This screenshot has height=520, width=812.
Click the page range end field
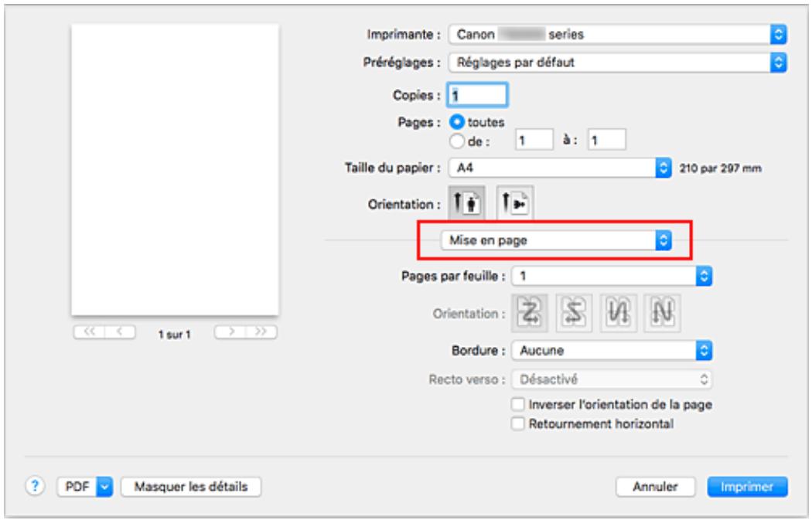tap(607, 140)
